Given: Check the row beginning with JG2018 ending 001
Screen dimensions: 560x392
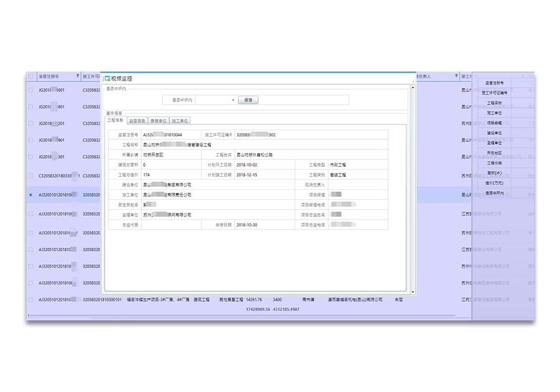Looking at the screenshot, I should tap(30, 90).
